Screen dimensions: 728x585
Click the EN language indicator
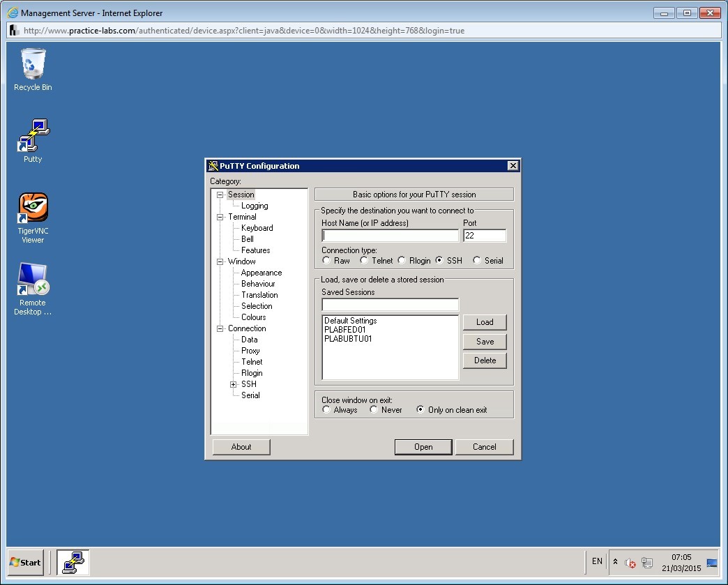coord(597,561)
